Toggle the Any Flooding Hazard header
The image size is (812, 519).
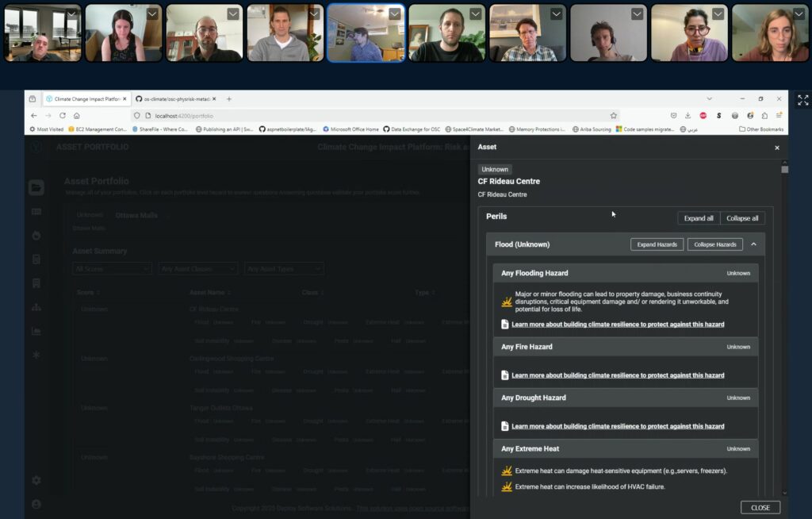[626, 273]
